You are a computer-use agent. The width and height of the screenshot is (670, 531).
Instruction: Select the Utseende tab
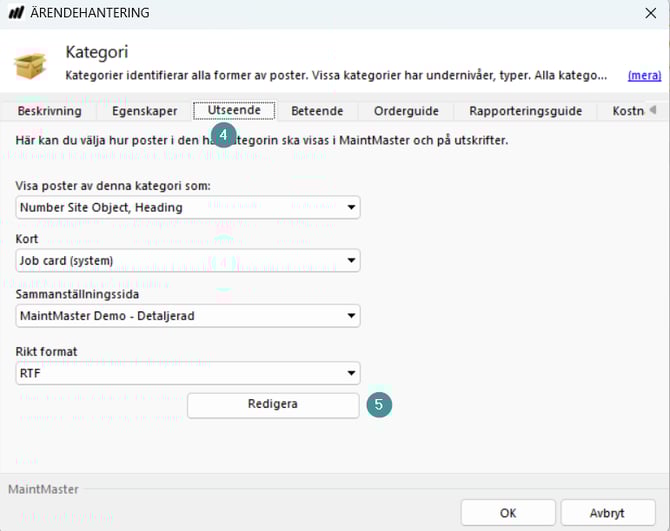point(234,111)
